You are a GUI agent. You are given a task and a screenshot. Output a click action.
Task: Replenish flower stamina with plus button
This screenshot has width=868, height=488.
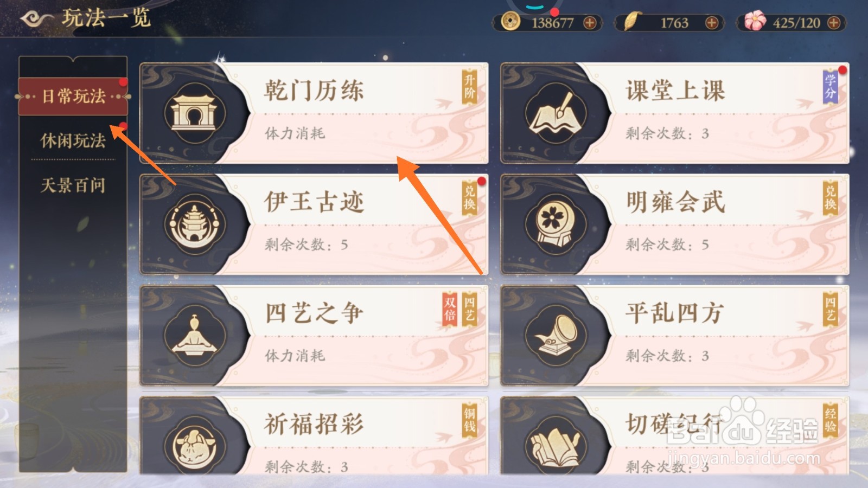[x=834, y=23]
